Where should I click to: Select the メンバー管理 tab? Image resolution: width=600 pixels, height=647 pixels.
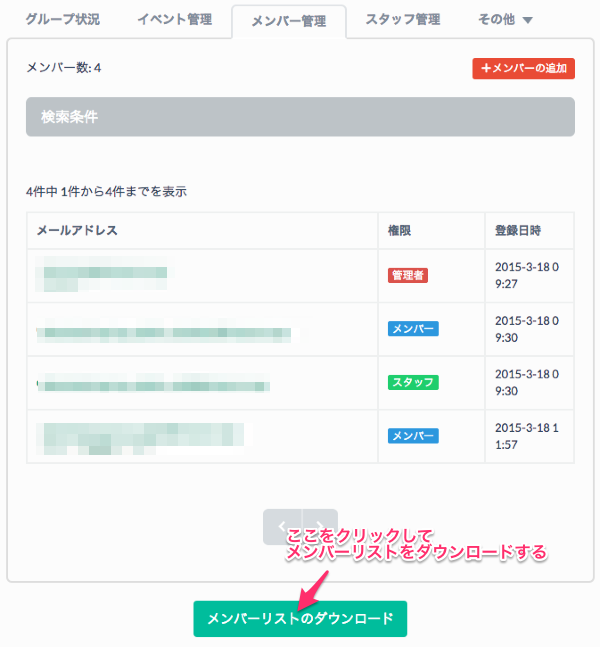point(288,21)
